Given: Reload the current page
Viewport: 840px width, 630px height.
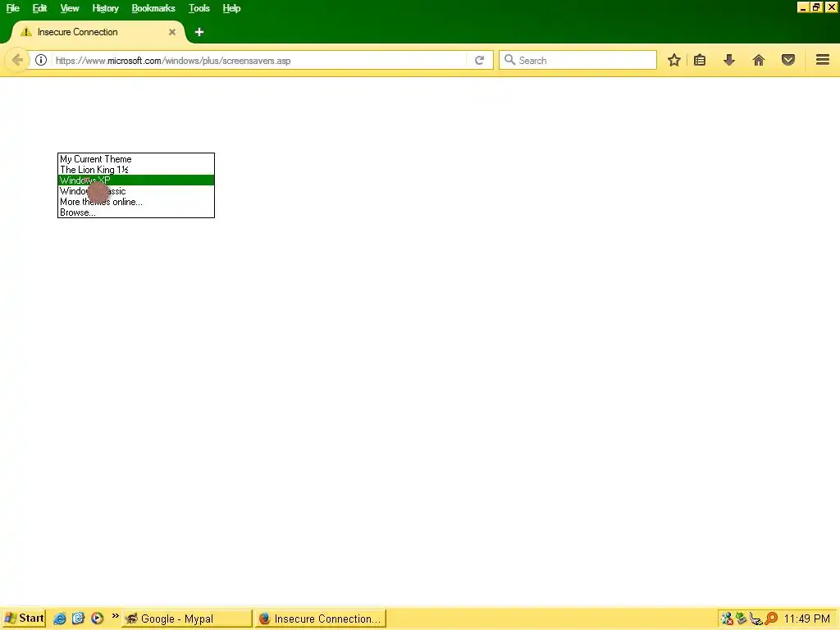Looking at the screenshot, I should [479, 60].
